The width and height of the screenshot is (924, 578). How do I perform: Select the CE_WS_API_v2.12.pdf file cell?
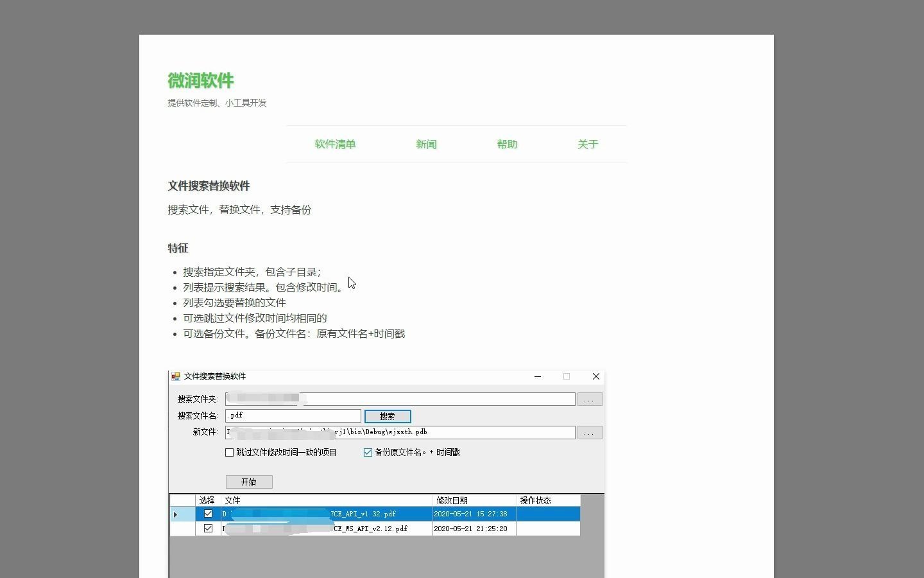pyautogui.click(x=327, y=529)
